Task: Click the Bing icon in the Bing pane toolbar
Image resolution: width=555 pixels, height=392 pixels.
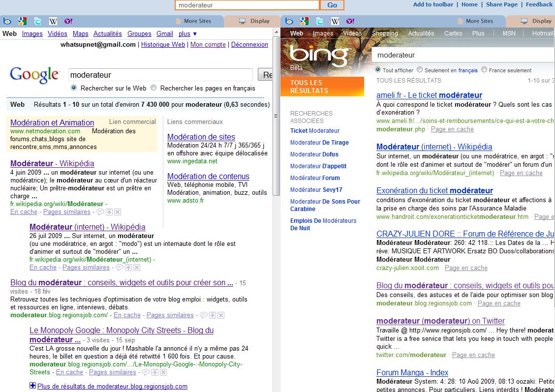Action: coord(289,21)
